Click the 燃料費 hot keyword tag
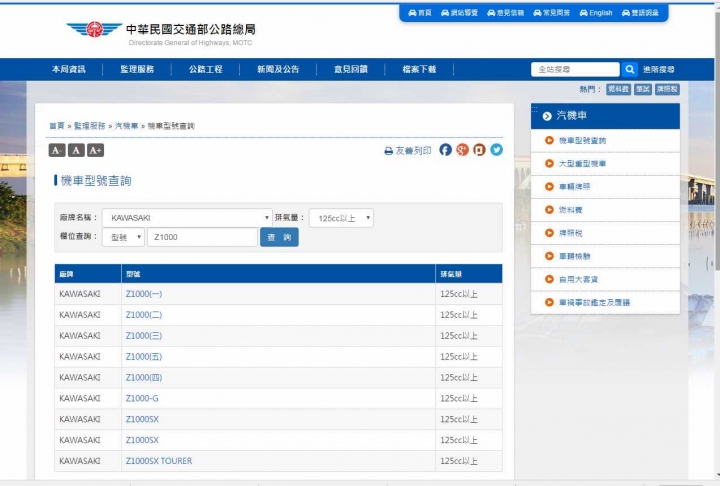This screenshot has width=720, height=486. (x=619, y=89)
